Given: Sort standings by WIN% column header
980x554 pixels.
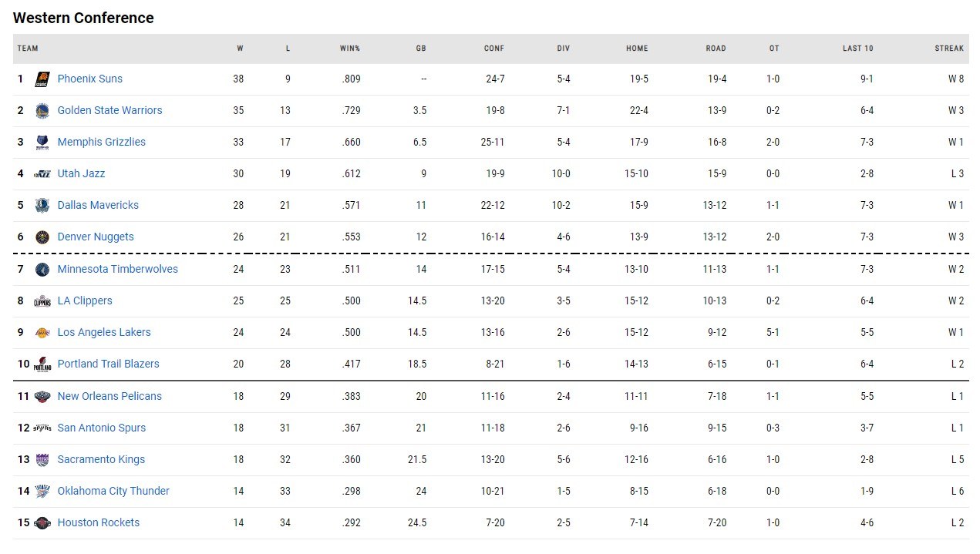Looking at the screenshot, I should (350, 48).
